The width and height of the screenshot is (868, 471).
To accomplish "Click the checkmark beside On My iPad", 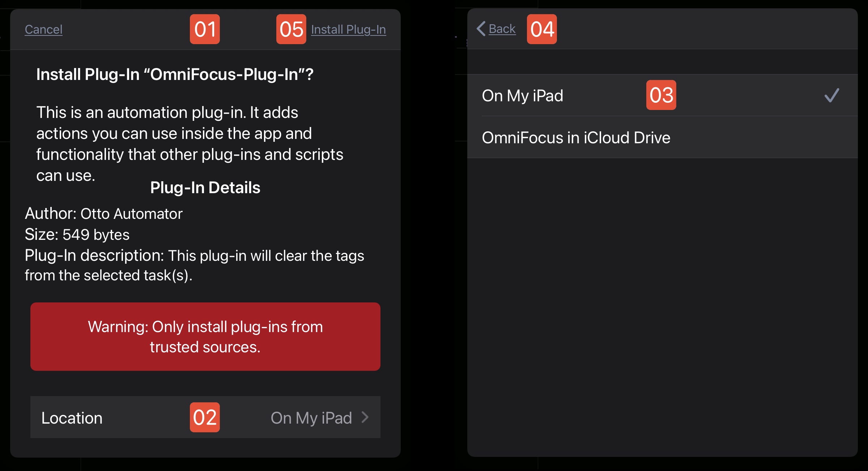I will (x=831, y=96).
